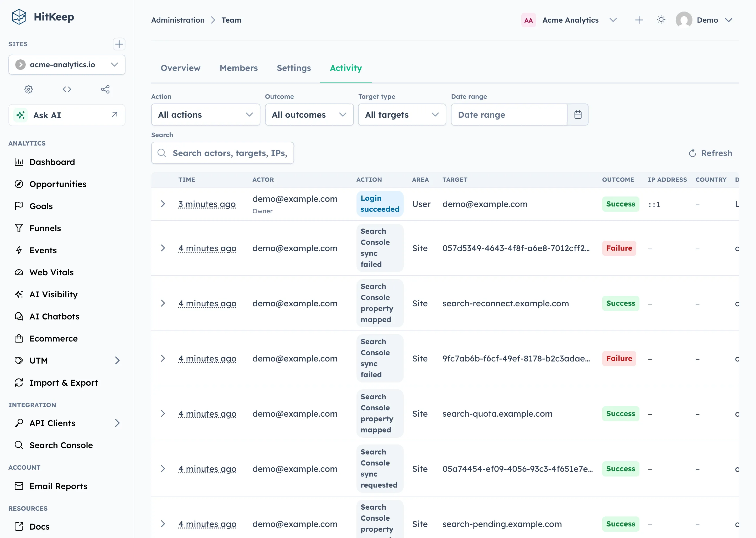Expand the UTM submenu chevron

[x=117, y=360]
